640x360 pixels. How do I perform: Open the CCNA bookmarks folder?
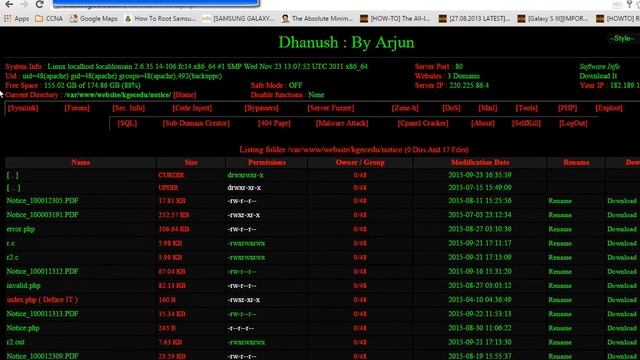tap(49, 18)
